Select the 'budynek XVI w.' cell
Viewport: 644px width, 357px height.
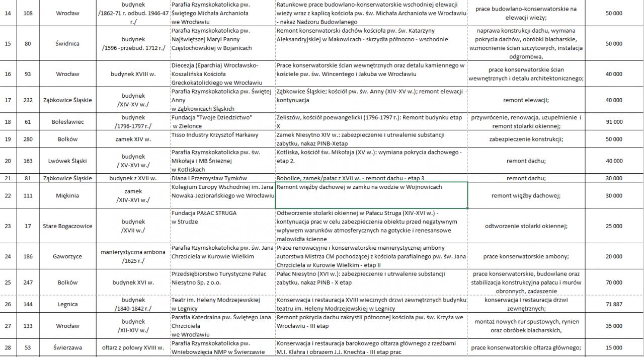tap(133, 282)
